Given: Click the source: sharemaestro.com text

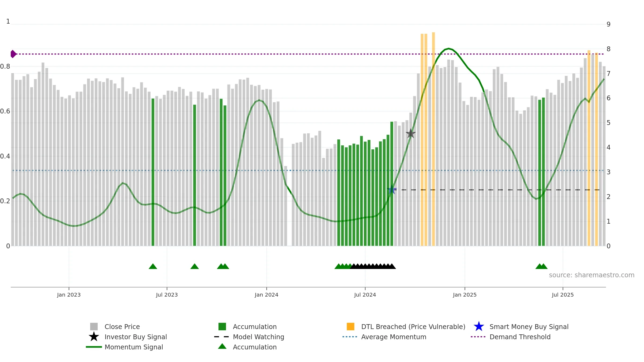Looking at the screenshot, I should (x=592, y=275).
